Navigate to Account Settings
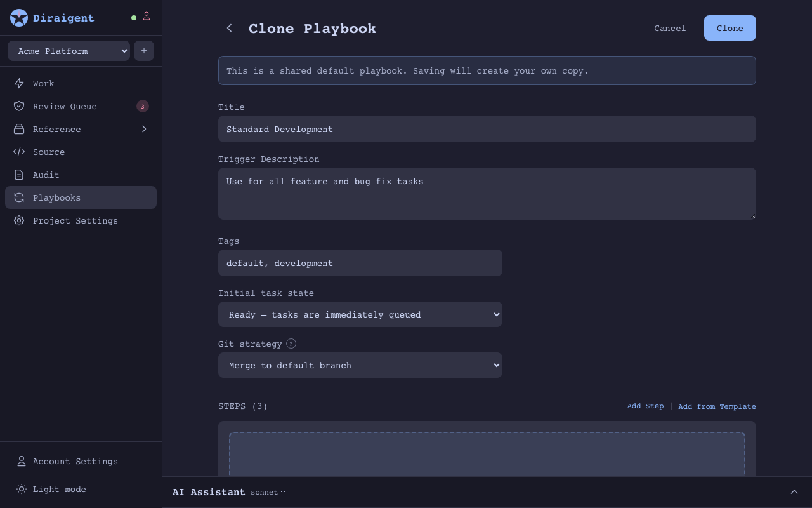The image size is (812, 508). (x=75, y=462)
